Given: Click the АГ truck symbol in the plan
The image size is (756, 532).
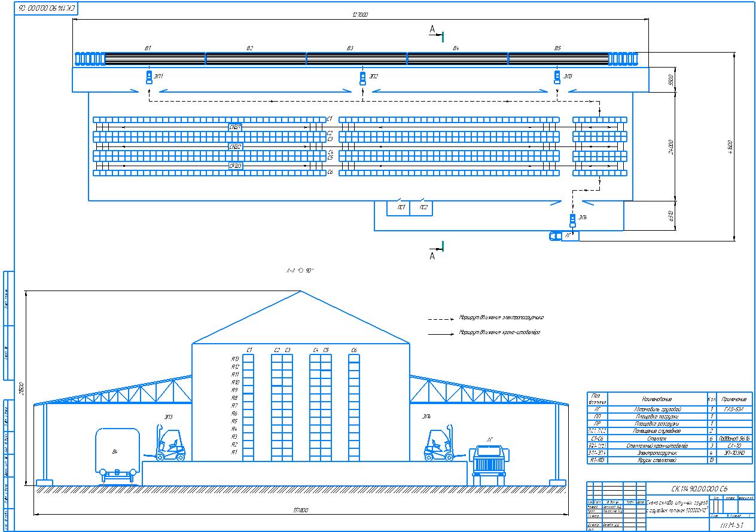Looking at the screenshot, I should tap(564, 236).
